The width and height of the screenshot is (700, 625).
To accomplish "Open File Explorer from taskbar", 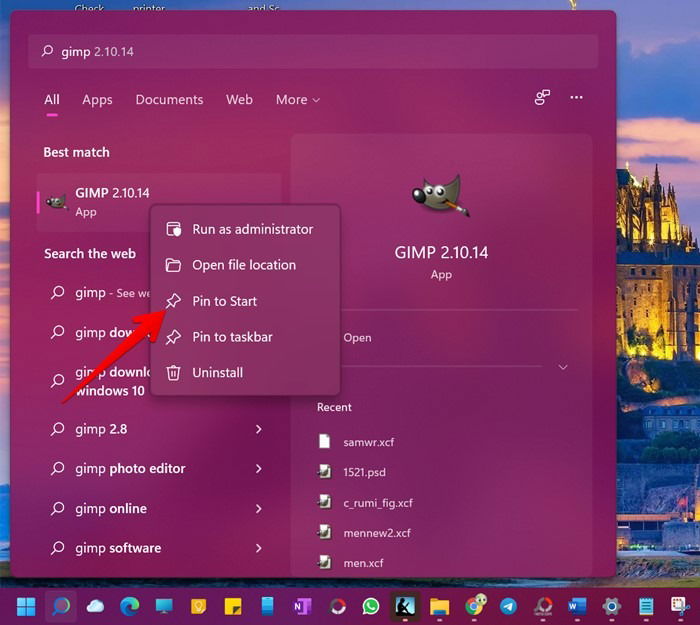I will tap(439, 606).
